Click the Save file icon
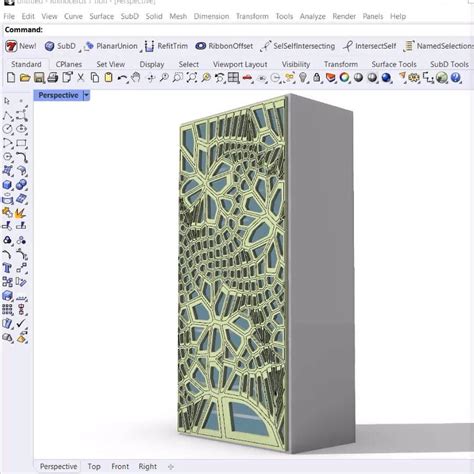The width and height of the screenshot is (474, 474). point(39,78)
